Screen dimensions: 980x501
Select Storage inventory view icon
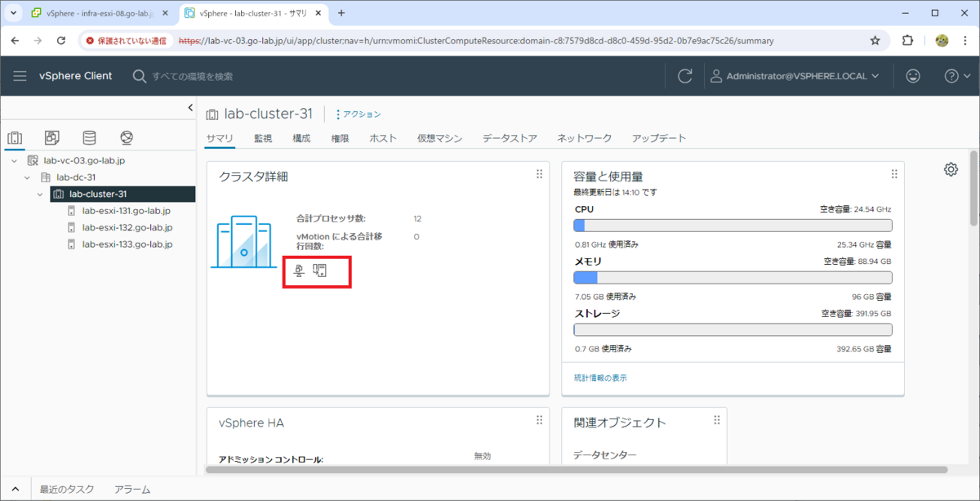click(89, 137)
